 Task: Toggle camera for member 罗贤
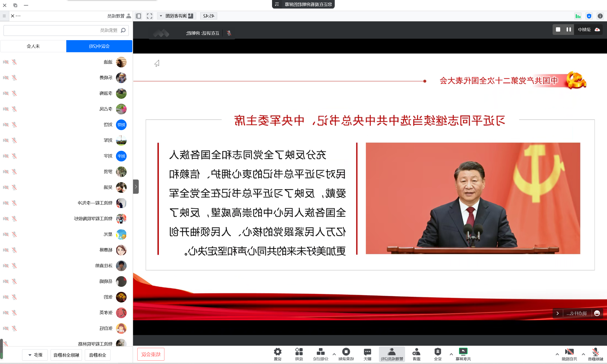click(x=6, y=172)
